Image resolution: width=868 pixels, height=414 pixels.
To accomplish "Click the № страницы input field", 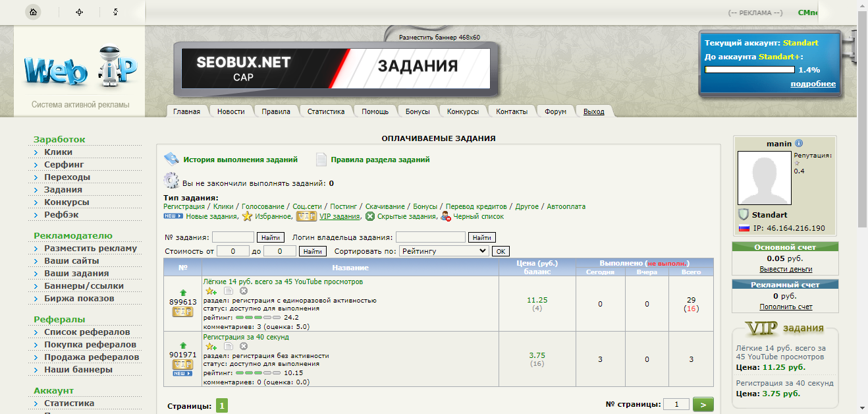I will 676,404.
